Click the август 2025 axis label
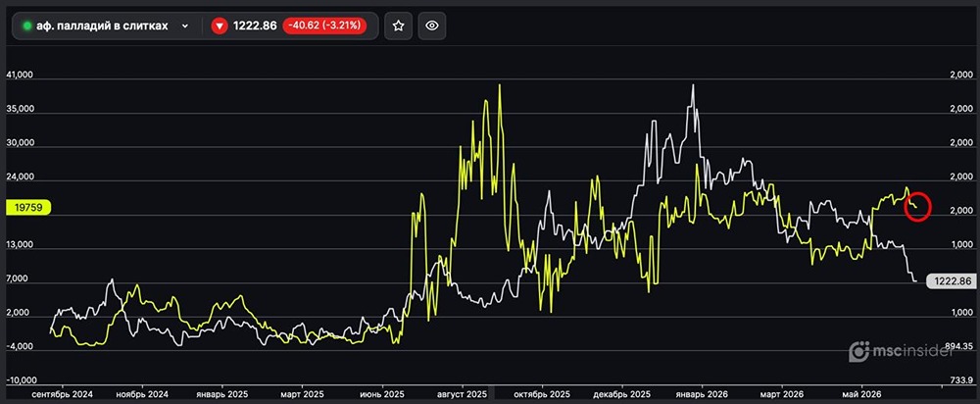This screenshot has height=404, width=980. tap(462, 394)
